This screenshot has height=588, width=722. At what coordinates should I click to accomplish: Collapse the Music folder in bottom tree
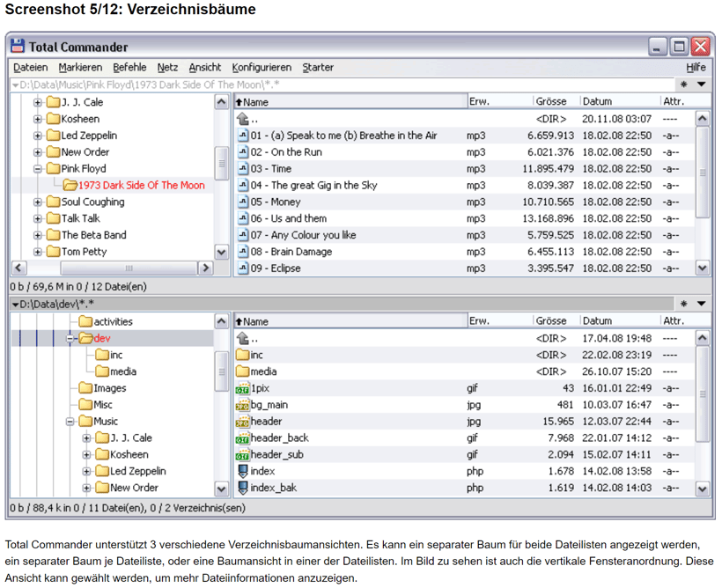tap(71, 422)
